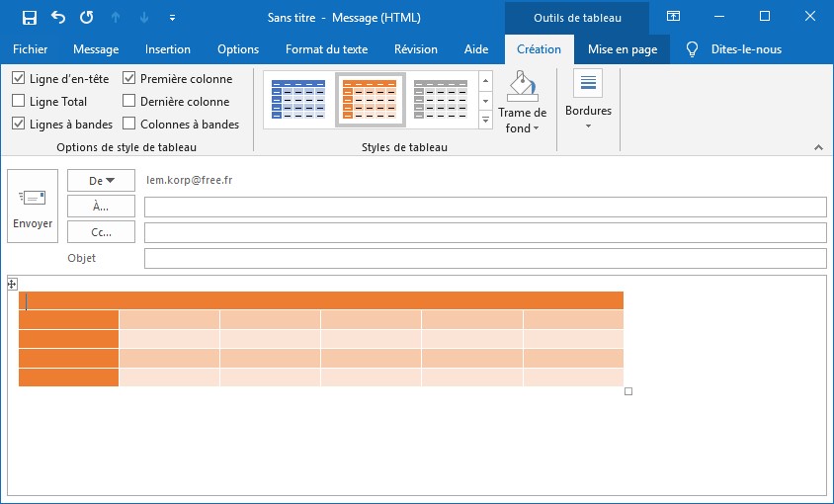Click the Bordures borders icon
Screen dimensions: 834x504
588,87
